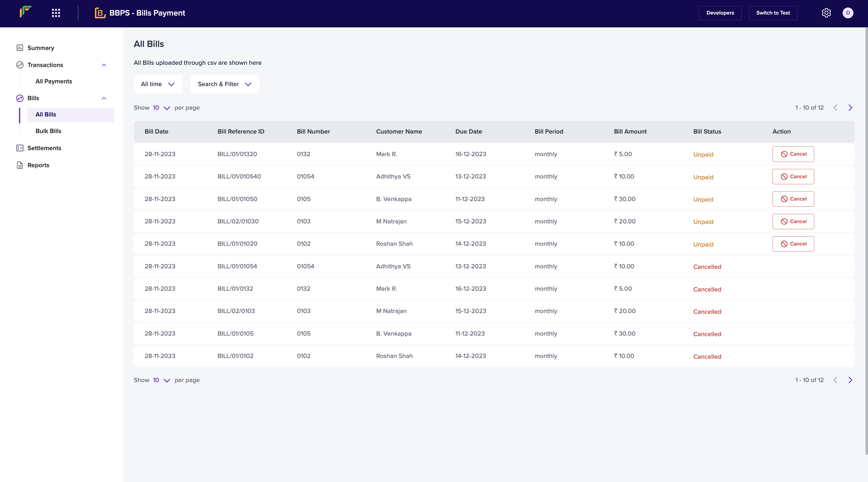
Task: Click the Summary chart icon in sidebar
Action: 20,48
